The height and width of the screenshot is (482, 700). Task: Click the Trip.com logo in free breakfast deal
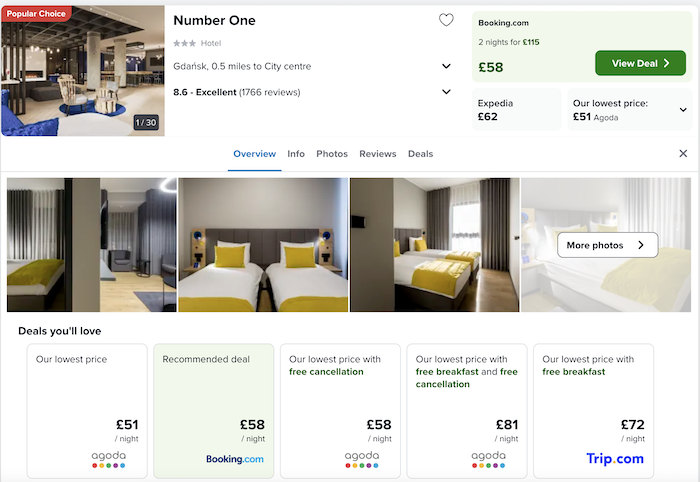tap(615, 459)
